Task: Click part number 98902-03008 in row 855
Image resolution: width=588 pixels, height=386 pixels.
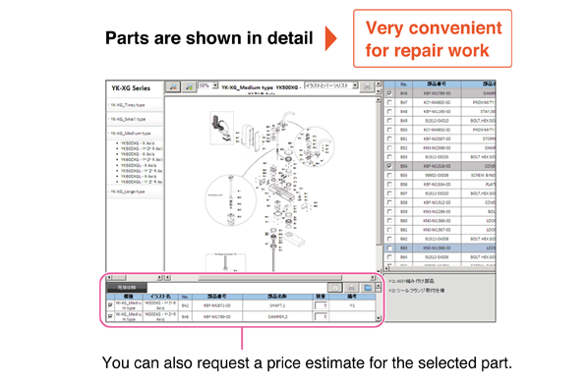Action: [437, 175]
